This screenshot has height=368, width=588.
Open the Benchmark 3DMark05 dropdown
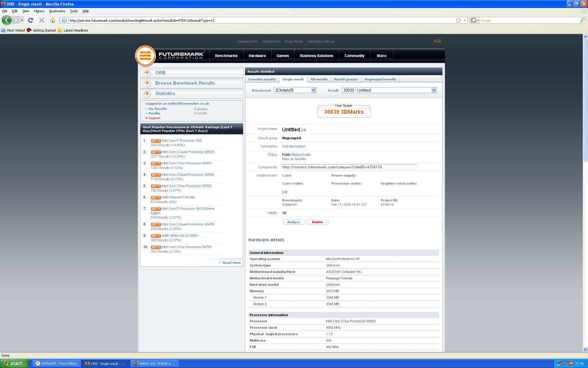tap(295, 90)
